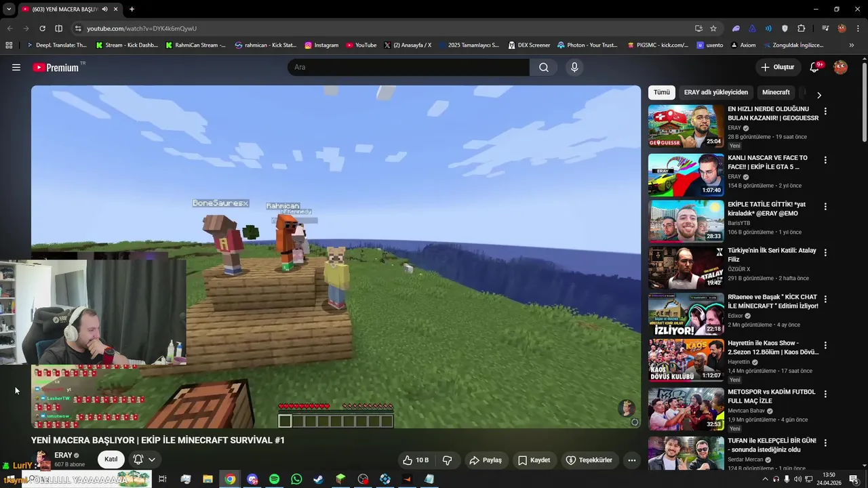
Task: Bookmark this page with the star icon
Action: point(713,28)
